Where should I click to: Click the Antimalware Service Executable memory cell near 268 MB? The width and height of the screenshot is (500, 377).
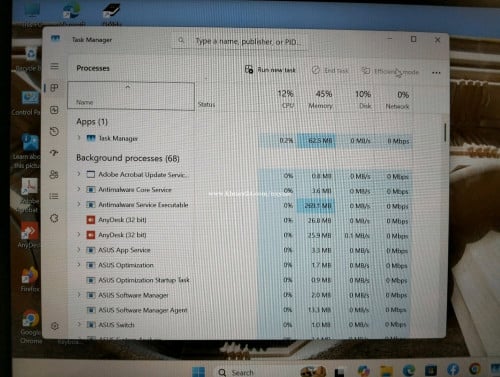pyautogui.click(x=317, y=206)
